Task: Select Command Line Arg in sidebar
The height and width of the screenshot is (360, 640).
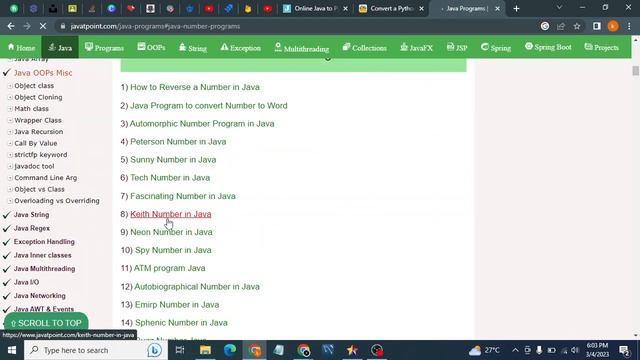Action: coord(45,178)
